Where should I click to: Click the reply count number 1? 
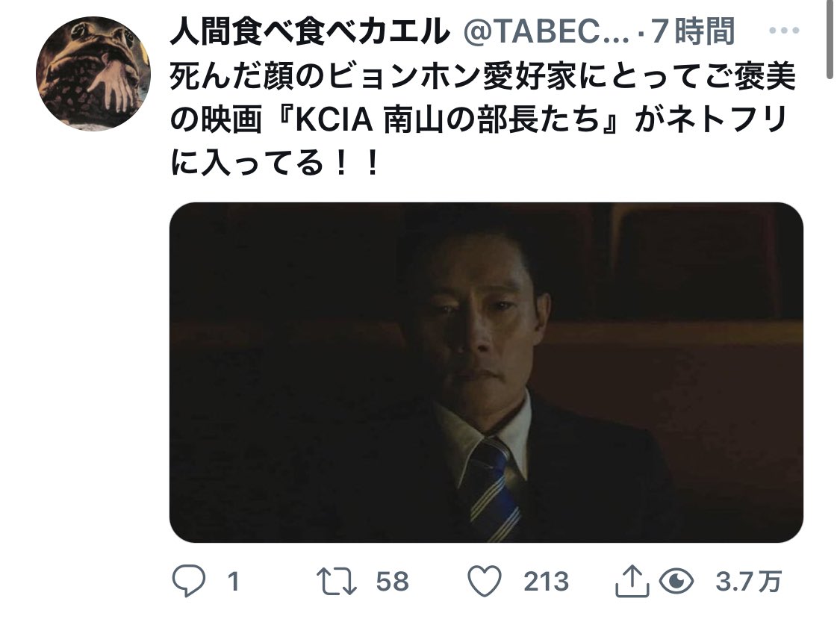tap(233, 582)
